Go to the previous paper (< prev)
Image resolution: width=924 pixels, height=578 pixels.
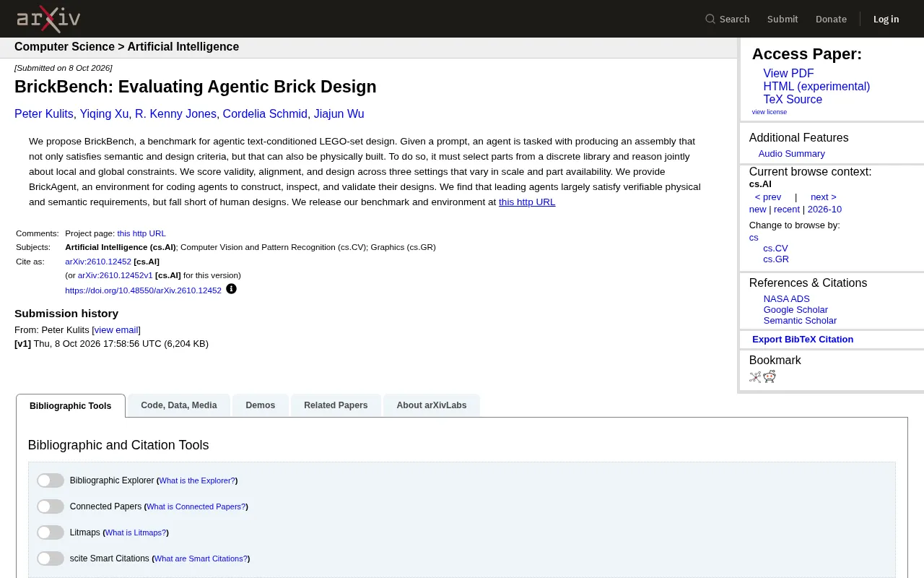(768, 197)
